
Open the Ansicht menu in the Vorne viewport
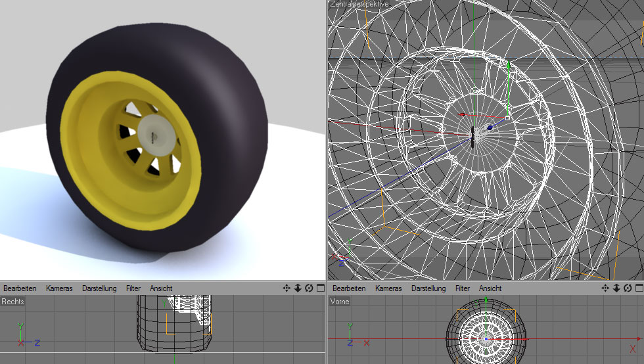tap(490, 288)
